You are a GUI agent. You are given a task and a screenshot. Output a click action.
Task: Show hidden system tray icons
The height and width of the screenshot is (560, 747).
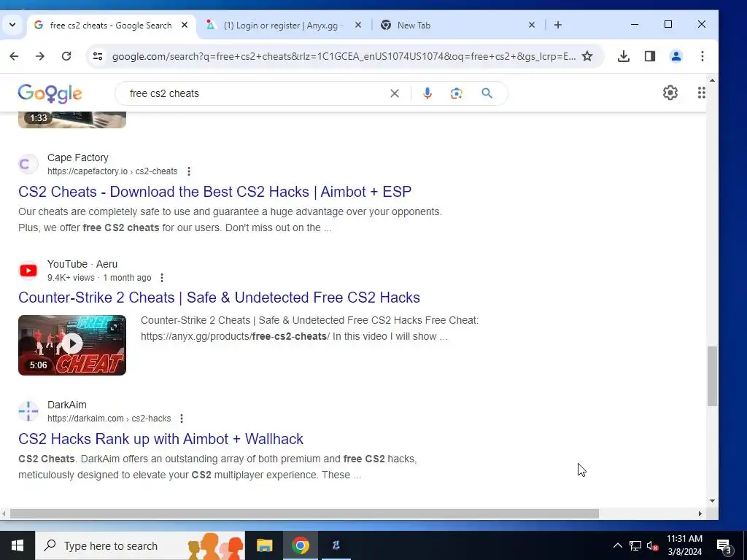617,545
